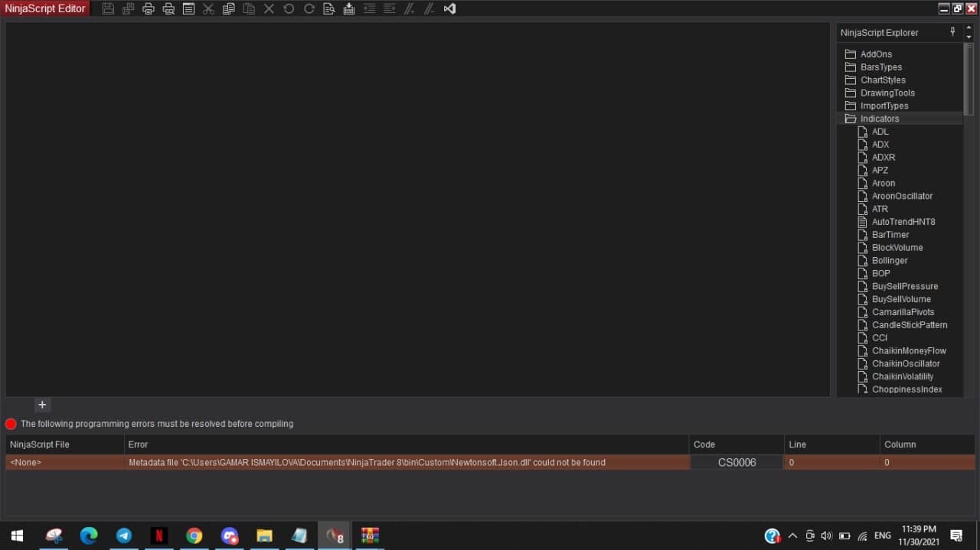Screen dimensions: 980x550
Task: Click the ENG language indicator in tray
Action: 883,535
